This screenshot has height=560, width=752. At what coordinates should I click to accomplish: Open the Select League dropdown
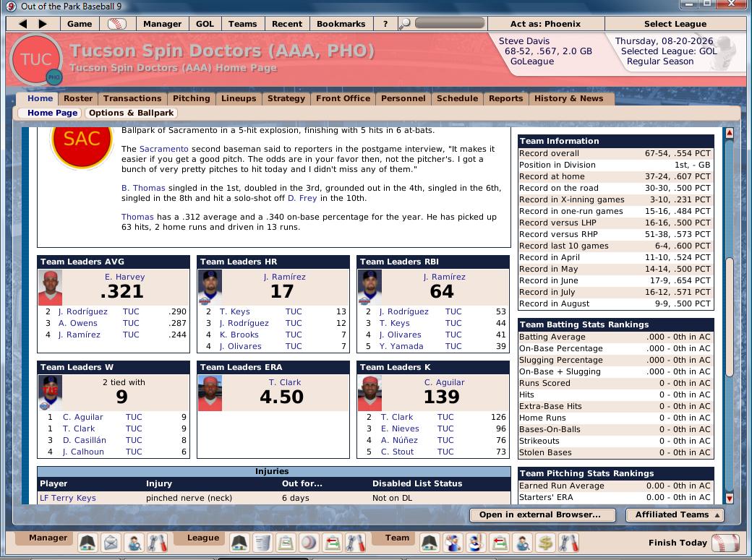675,24
